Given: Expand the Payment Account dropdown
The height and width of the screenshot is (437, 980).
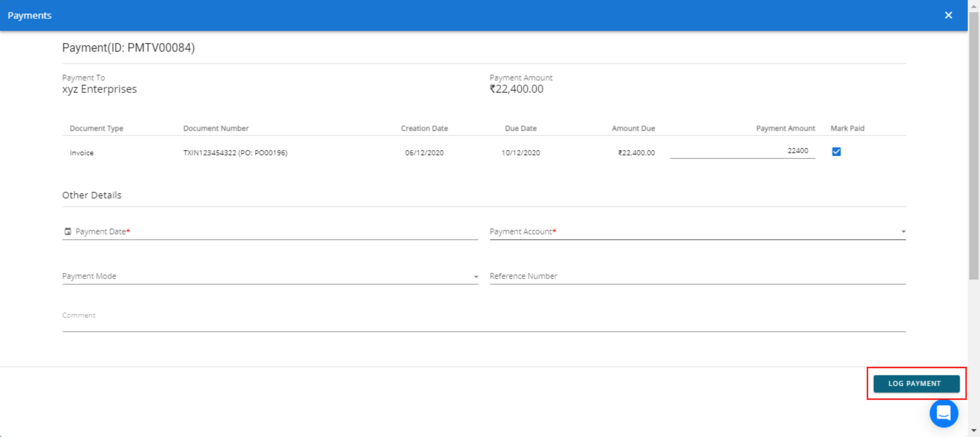Looking at the screenshot, I should 903,232.
